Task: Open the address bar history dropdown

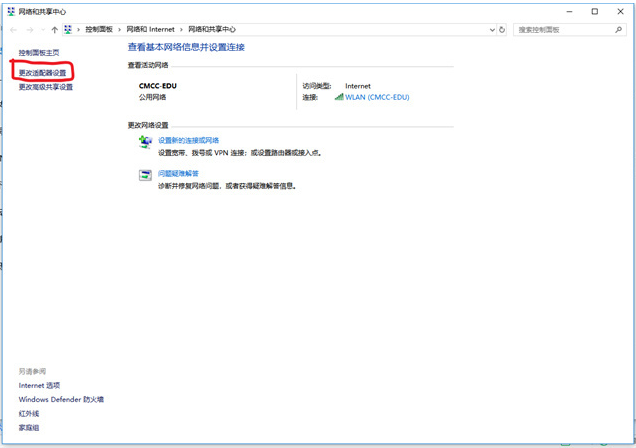Action: tap(492, 30)
